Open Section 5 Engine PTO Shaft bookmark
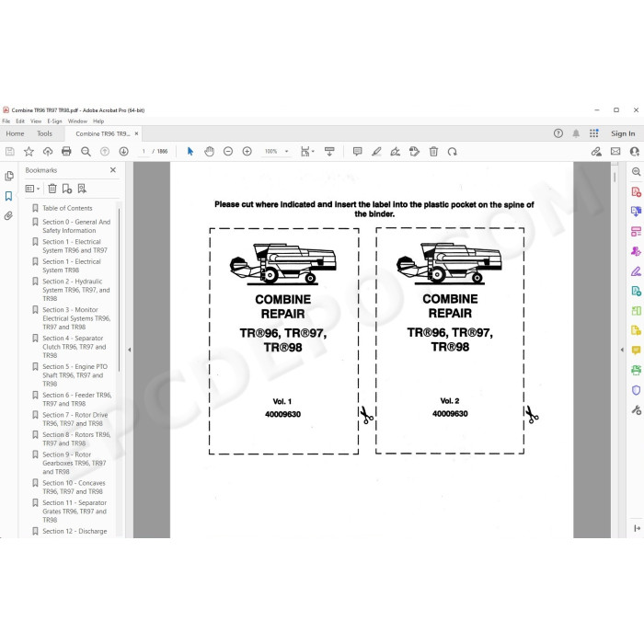Image resolution: width=644 pixels, height=644 pixels. coord(75,375)
